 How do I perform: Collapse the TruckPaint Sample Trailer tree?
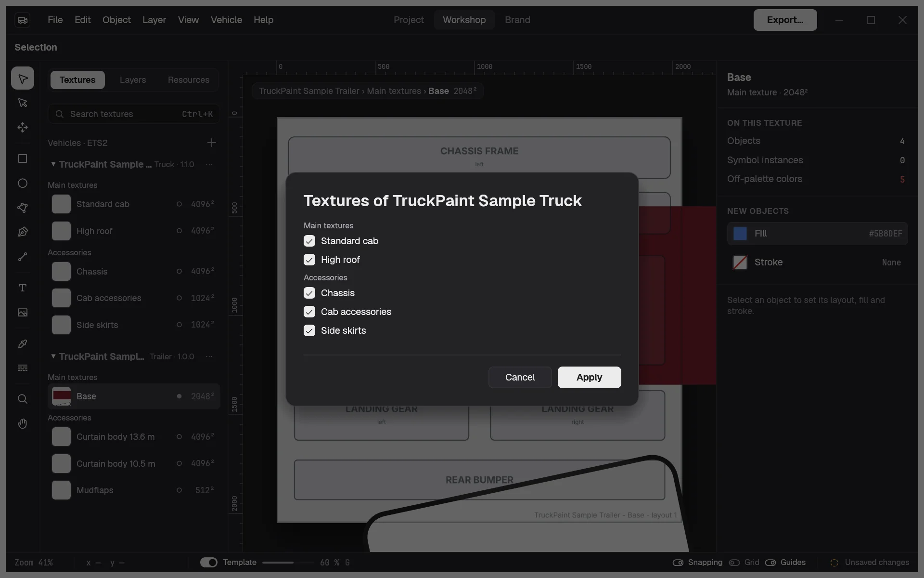point(53,356)
